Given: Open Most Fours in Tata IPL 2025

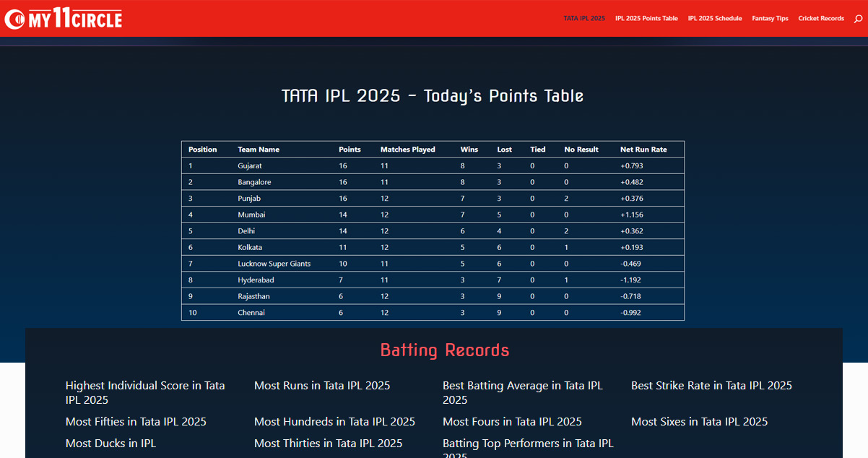Looking at the screenshot, I should pyautogui.click(x=512, y=422).
